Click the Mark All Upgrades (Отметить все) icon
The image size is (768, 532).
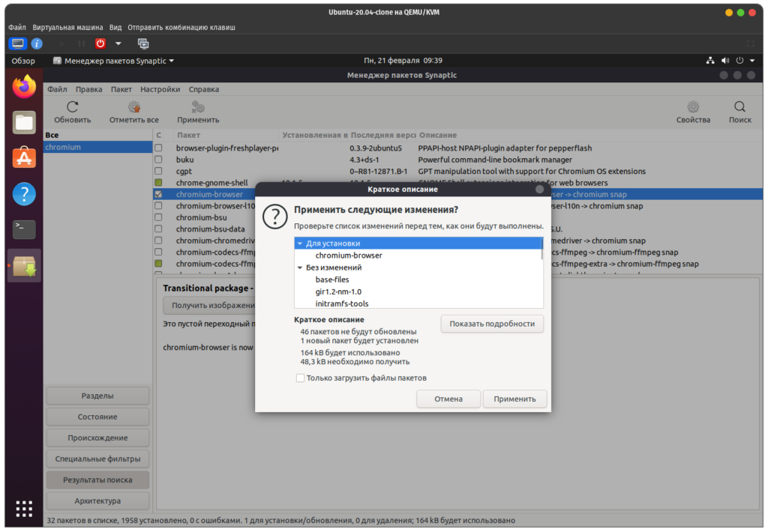134,107
